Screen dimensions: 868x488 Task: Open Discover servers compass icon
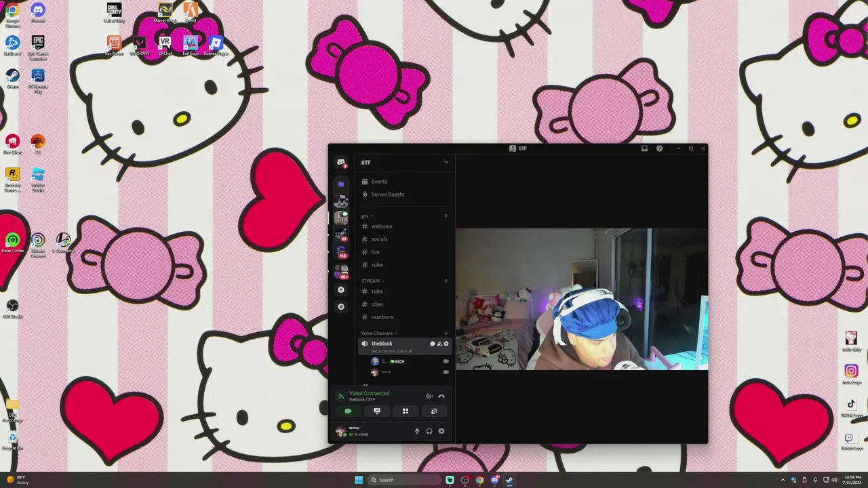click(341, 306)
